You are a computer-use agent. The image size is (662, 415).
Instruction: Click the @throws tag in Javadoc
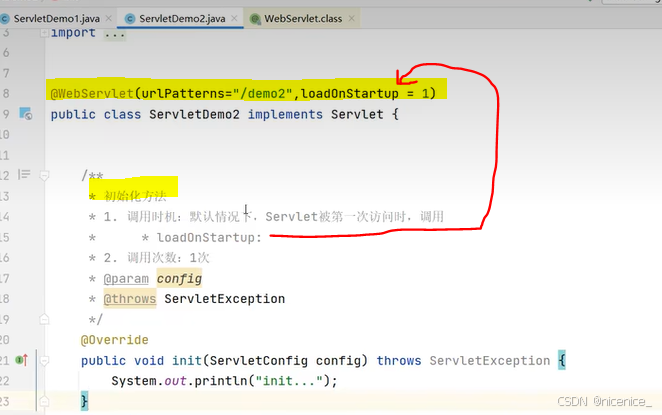click(x=130, y=299)
